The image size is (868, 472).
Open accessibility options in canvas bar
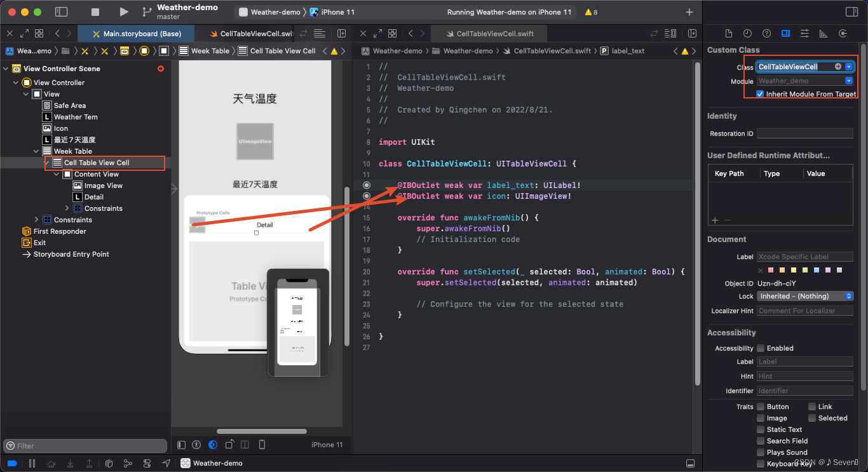[197, 445]
